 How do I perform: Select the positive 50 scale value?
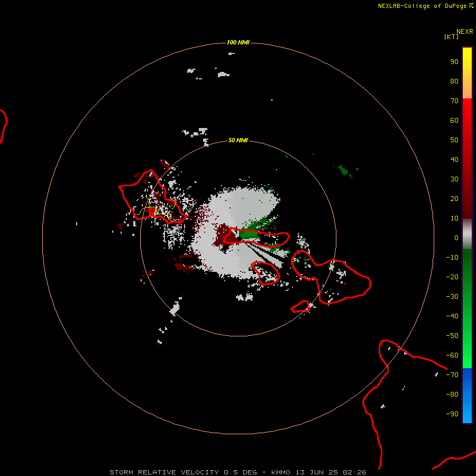click(x=454, y=140)
